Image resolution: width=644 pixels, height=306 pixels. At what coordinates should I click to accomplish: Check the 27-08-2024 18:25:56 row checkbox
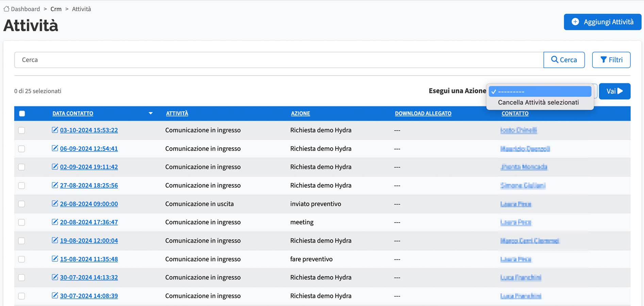tap(22, 186)
